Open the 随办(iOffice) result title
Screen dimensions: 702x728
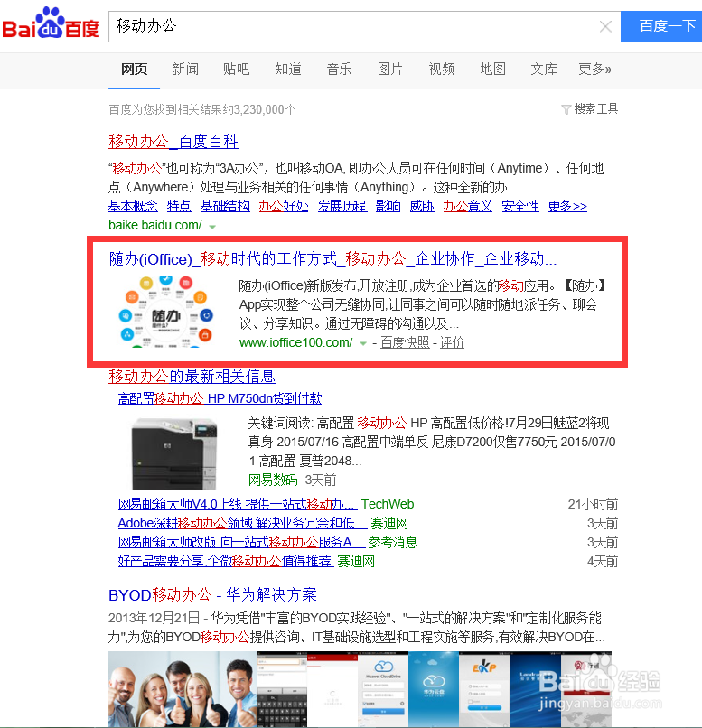(332, 258)
